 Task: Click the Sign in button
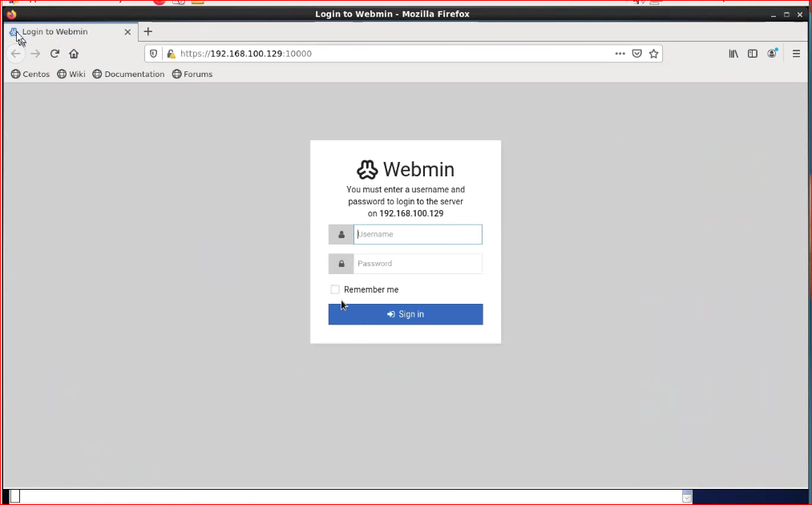[406, 314]
